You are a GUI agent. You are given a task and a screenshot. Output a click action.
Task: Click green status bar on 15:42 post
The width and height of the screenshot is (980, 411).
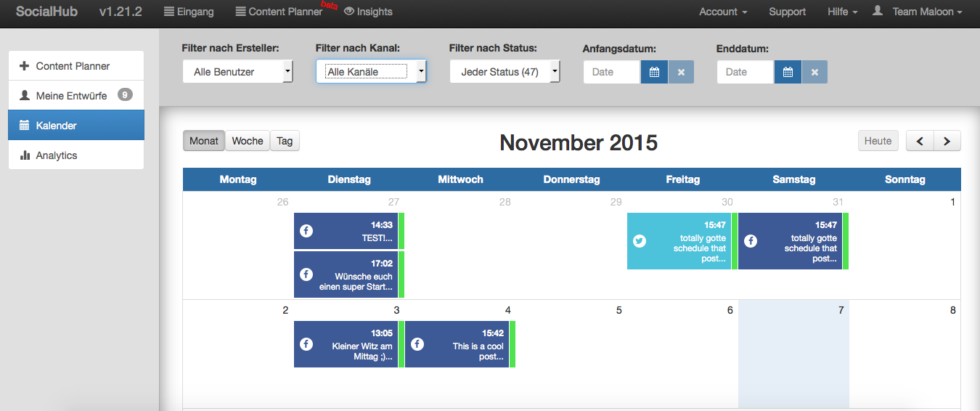(x=513, y=344)
